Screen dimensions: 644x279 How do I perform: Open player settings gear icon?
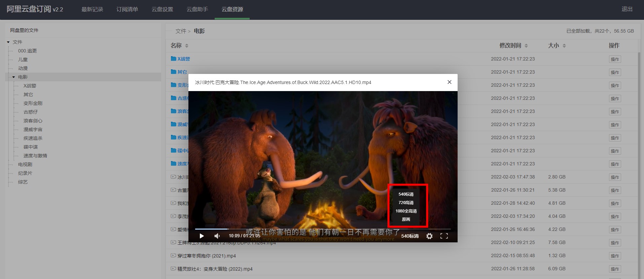[x=429, y=236]
